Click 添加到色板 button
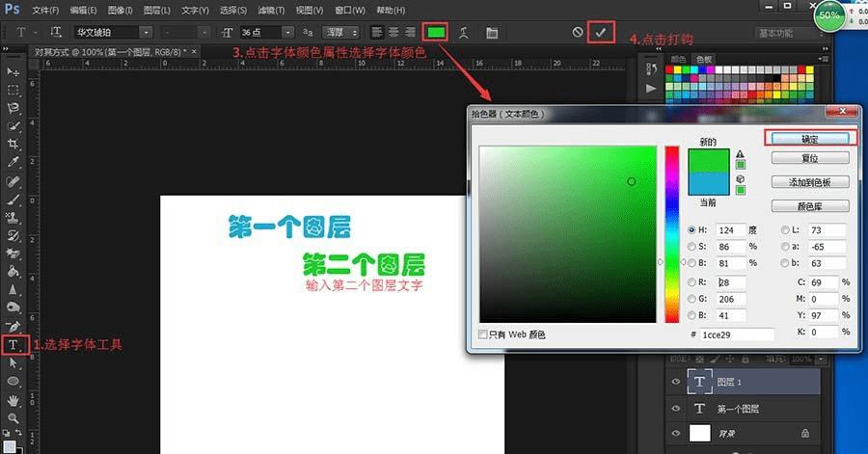The width and height of the screenshot is (868, 454). tap(810, 182)
